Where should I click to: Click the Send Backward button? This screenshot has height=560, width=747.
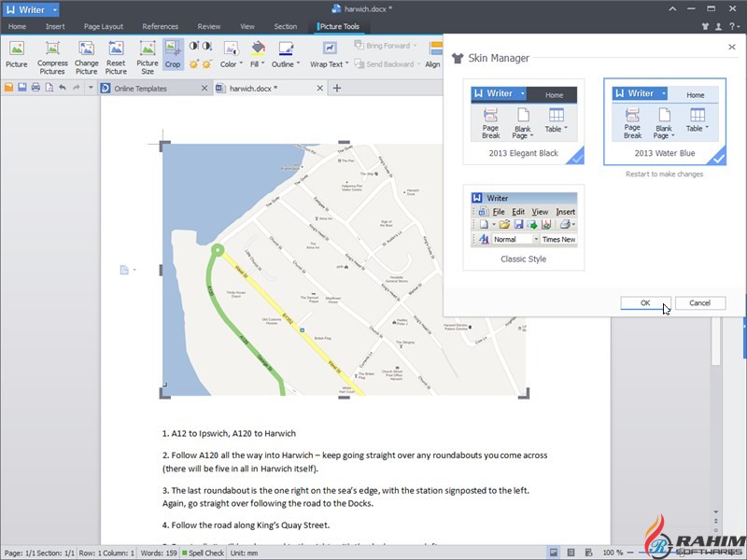(x=388, y=63)
